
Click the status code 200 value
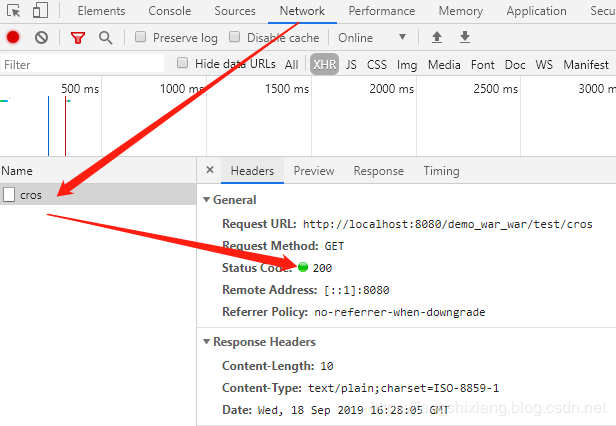point(322,268)
